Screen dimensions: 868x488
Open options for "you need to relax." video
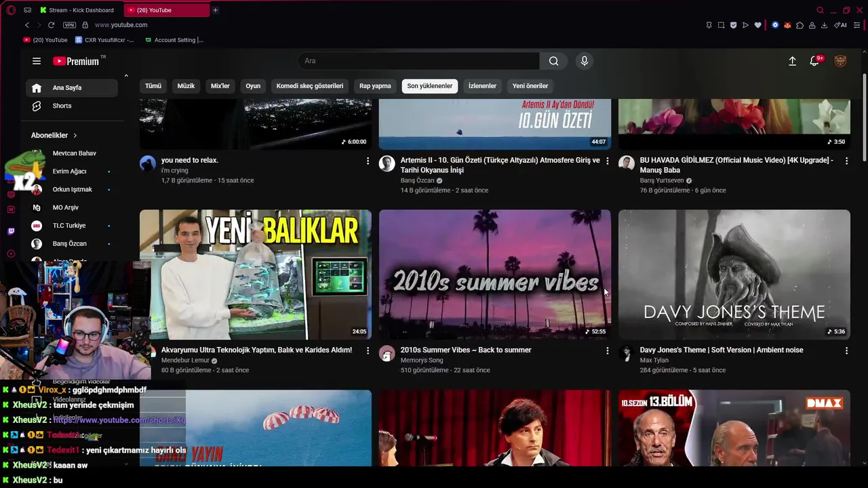tap(368, 161)
